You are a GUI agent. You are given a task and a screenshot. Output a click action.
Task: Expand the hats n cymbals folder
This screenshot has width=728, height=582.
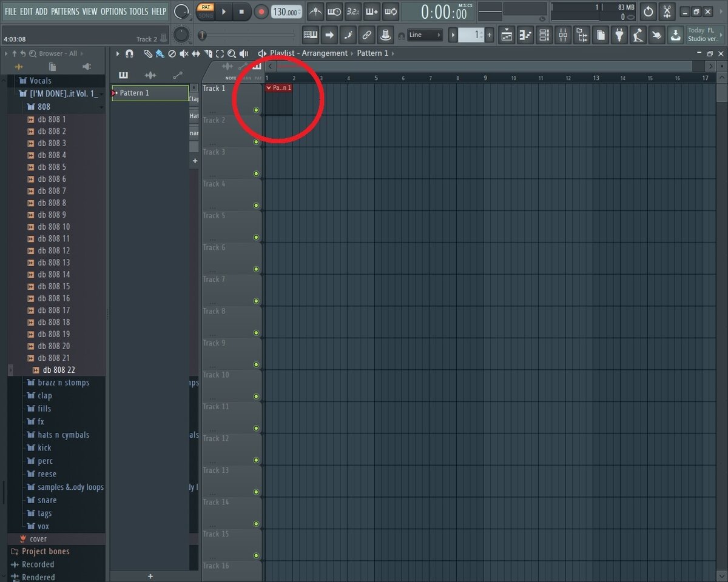tap(63, 435)
